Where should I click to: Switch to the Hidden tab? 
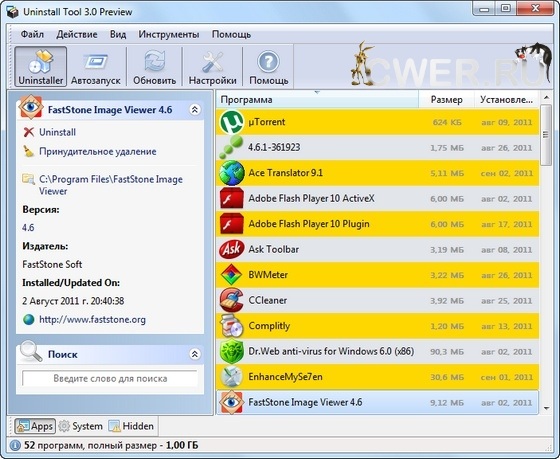(x=131, y=426)
